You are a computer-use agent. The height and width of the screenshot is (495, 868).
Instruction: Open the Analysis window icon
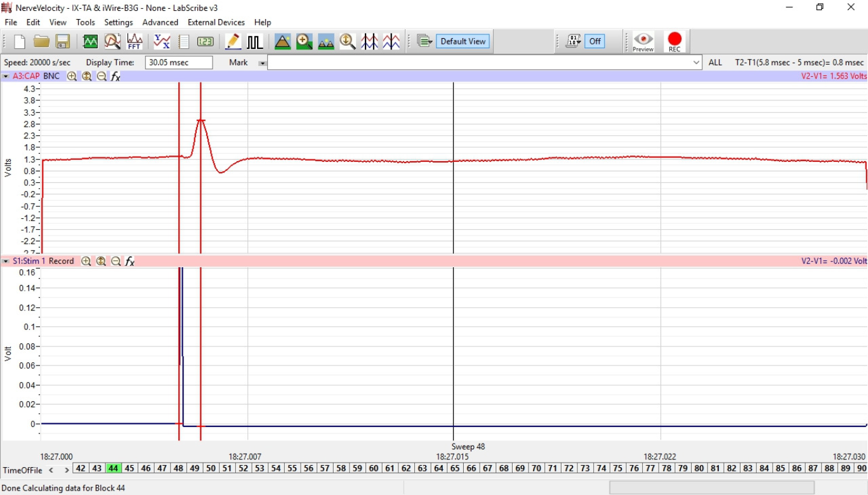point(112,42)
